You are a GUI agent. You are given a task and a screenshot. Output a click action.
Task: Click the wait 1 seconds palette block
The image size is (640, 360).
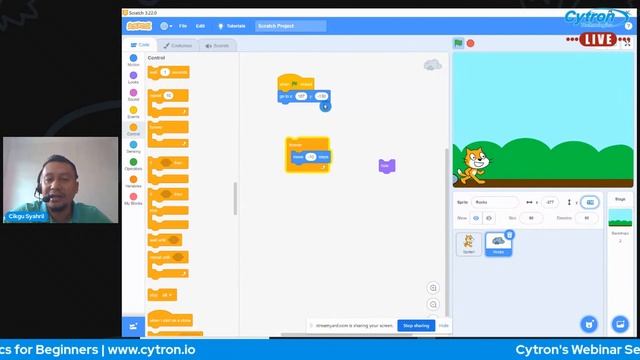pyautogui.click(x=169, y=72)
